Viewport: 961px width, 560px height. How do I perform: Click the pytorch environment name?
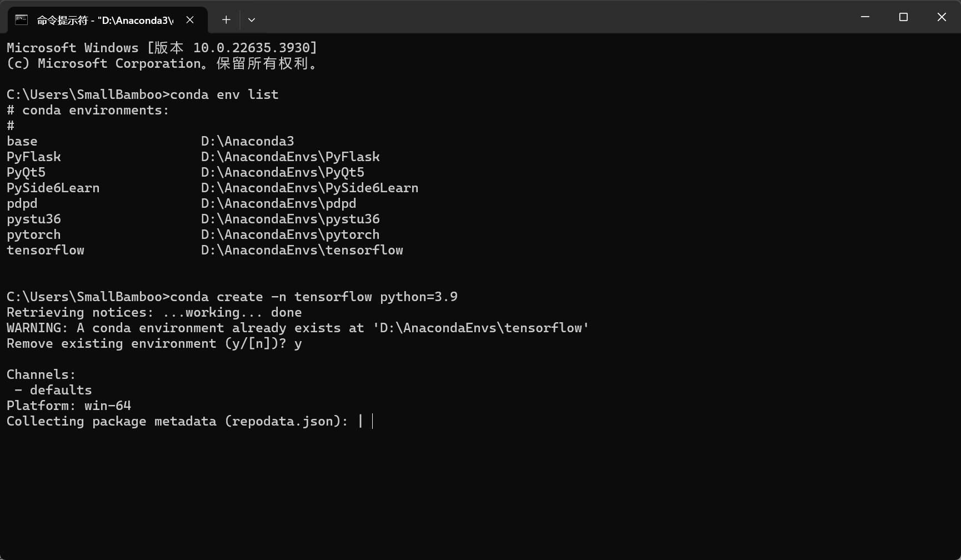tap(34, 234)
